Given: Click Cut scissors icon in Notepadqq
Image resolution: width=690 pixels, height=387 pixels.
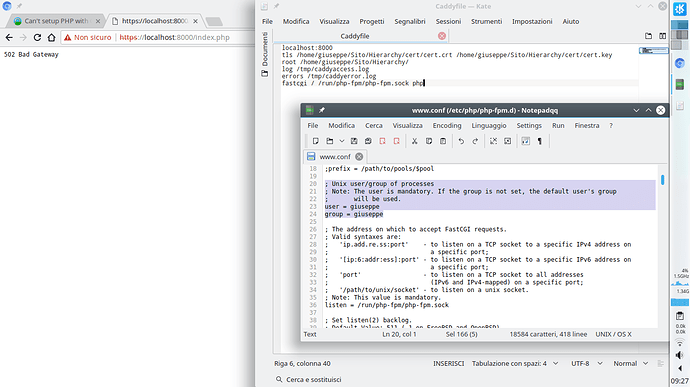Looking at the screenshot, I should 415,141.
